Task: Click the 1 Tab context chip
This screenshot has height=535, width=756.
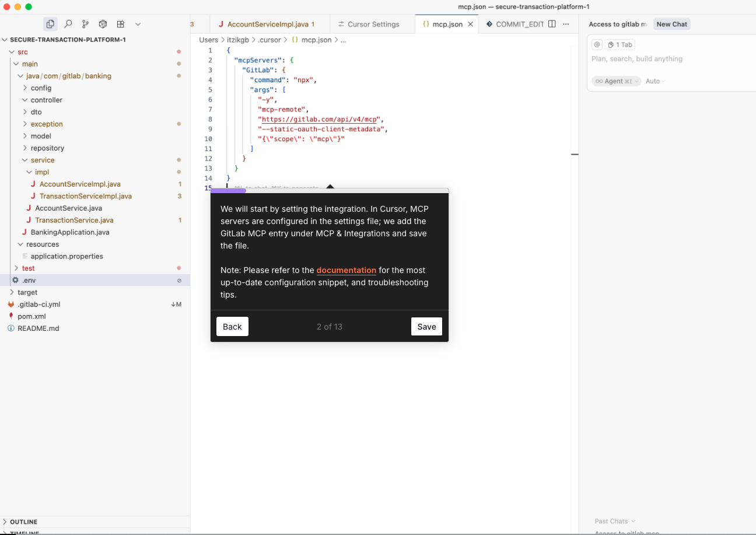Action: click(619, 45)
